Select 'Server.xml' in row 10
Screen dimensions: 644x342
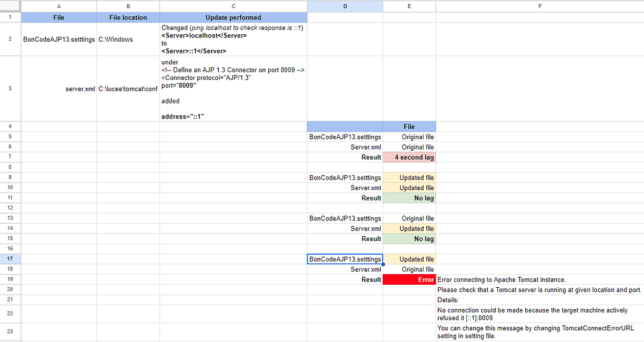(345, 188)
